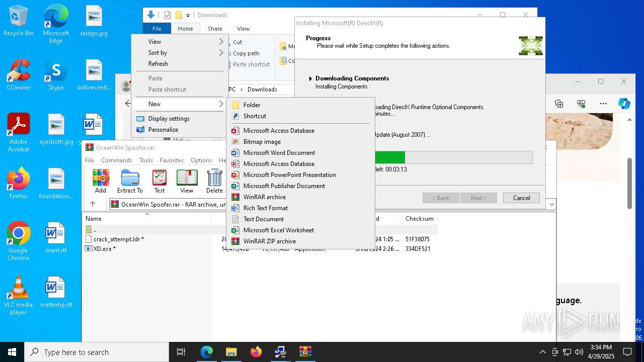Sort WinRAR list by Checksum column
The width and height of the screenshot is (644, 362).
tap(420, 219)
